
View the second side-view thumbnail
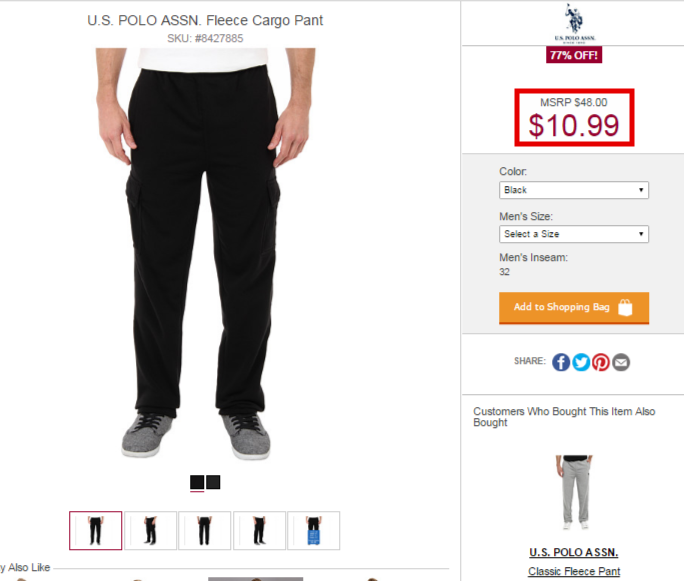150,530
